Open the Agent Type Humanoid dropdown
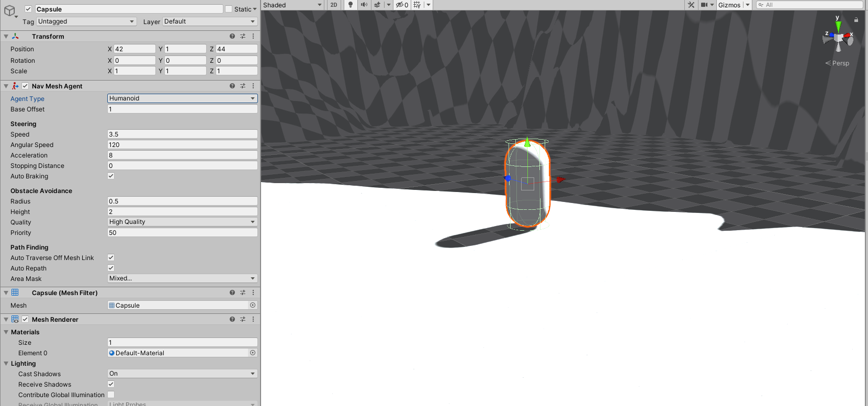Viewport: 868px width, 406px height. [x=183, y=98]
